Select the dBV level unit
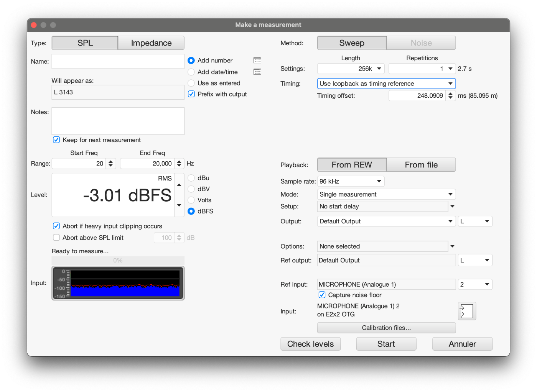 [x=191, y=189]
